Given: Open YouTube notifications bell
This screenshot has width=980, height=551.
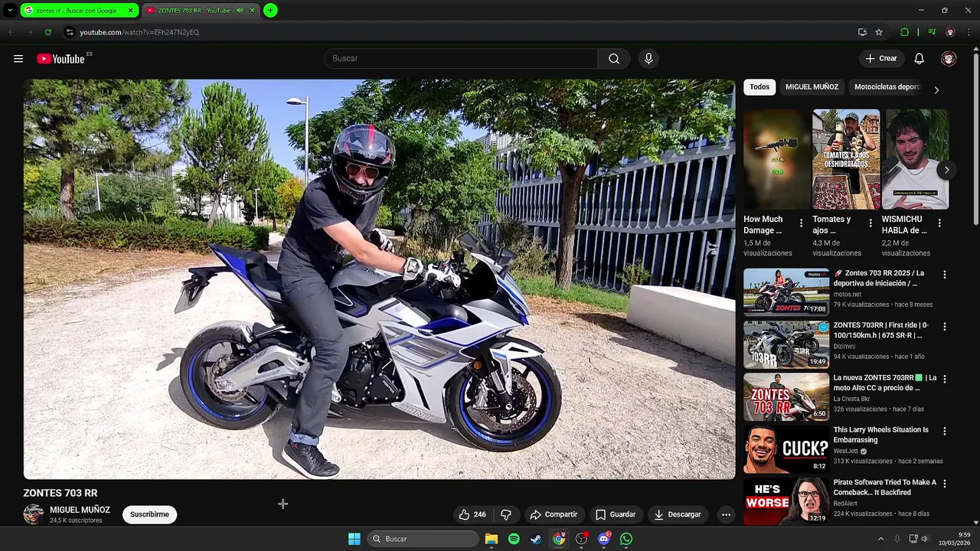Looking at the screenshot, I should coord(920,59).
